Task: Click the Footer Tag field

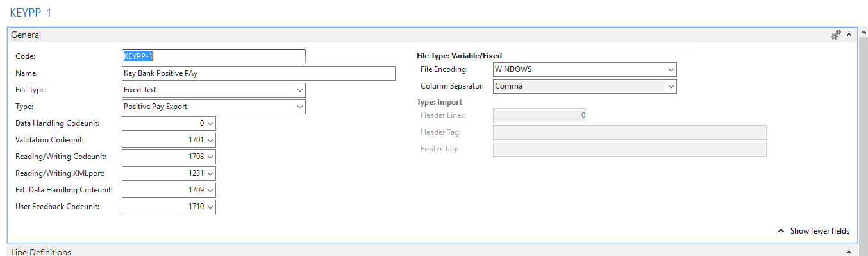Action: [x=630, y=149]
